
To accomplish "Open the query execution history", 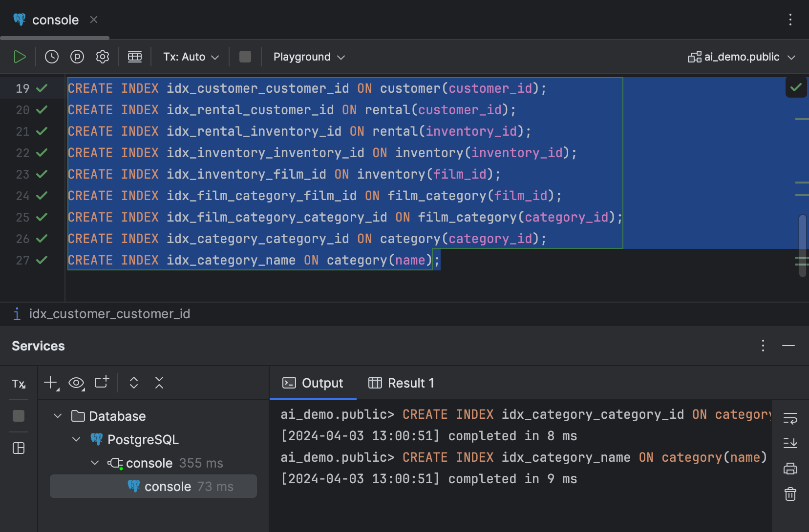I will point(52,56).
